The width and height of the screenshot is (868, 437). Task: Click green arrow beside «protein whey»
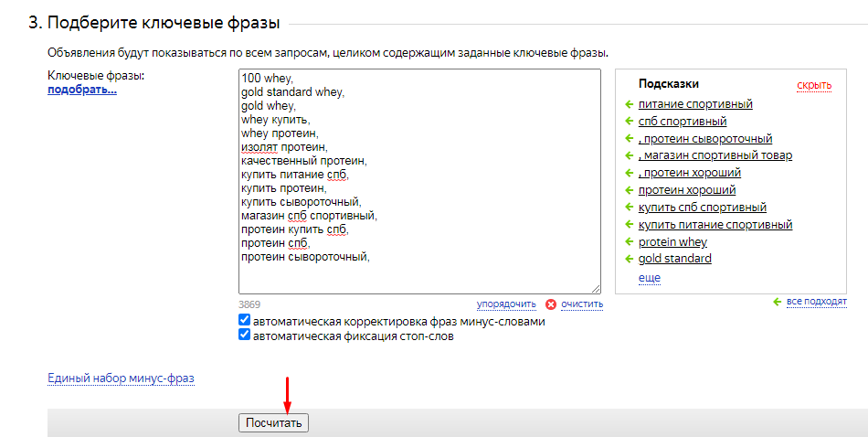point(629,242)
